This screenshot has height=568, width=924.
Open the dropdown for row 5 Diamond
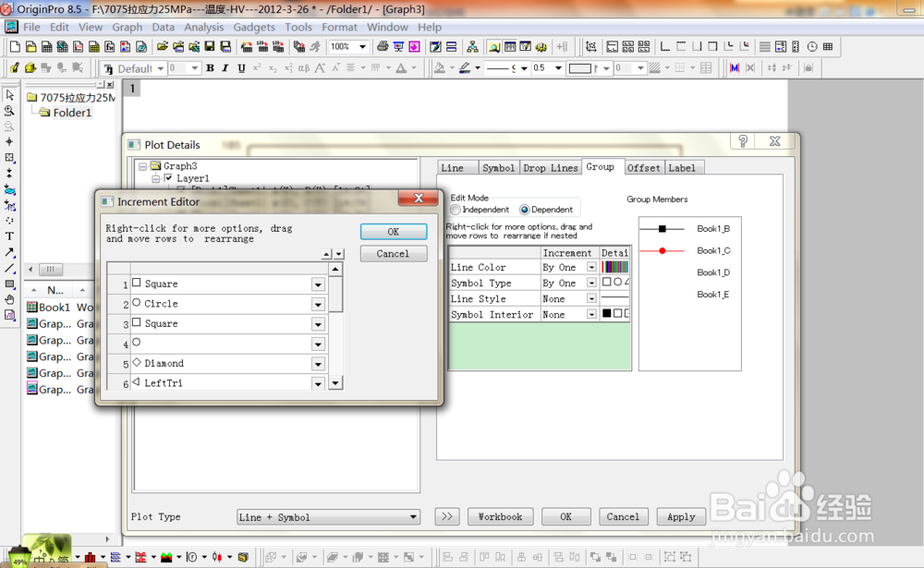[318, 364]
